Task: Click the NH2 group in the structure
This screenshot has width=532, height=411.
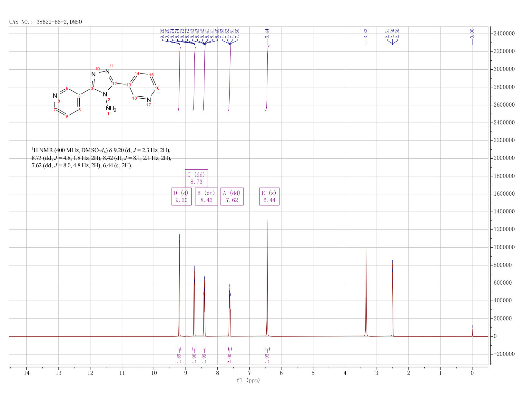Action: coord(111,109)
